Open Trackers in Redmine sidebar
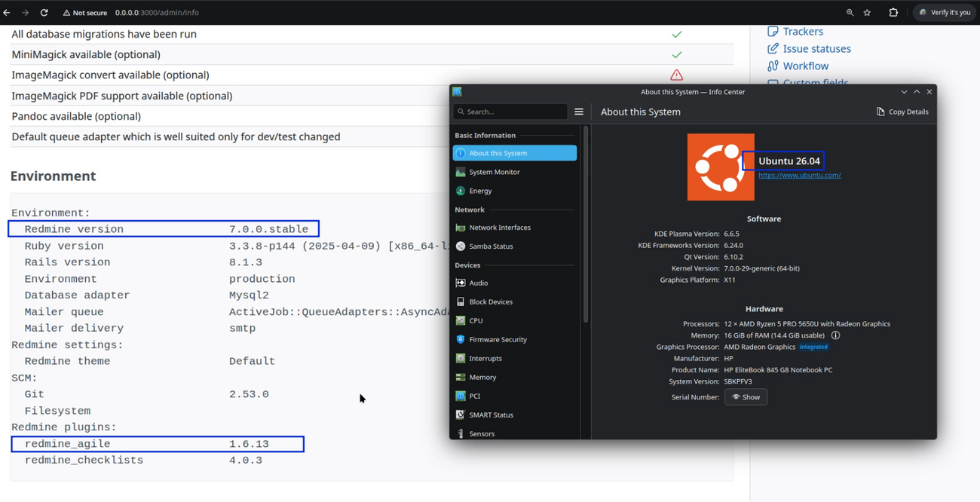This screenshot has width=980, height=502. pyautogui.click(x=803, y=32)
